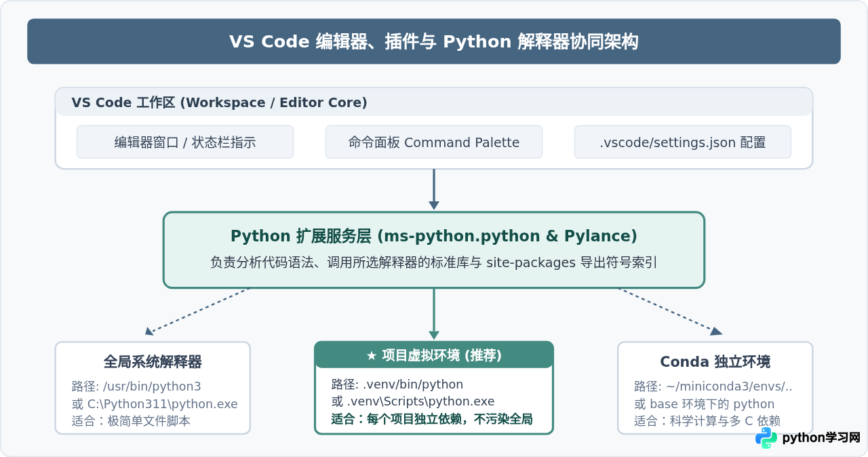
Task: Click the path '路径: .venv/bin/python'
Action: [397, 384]
